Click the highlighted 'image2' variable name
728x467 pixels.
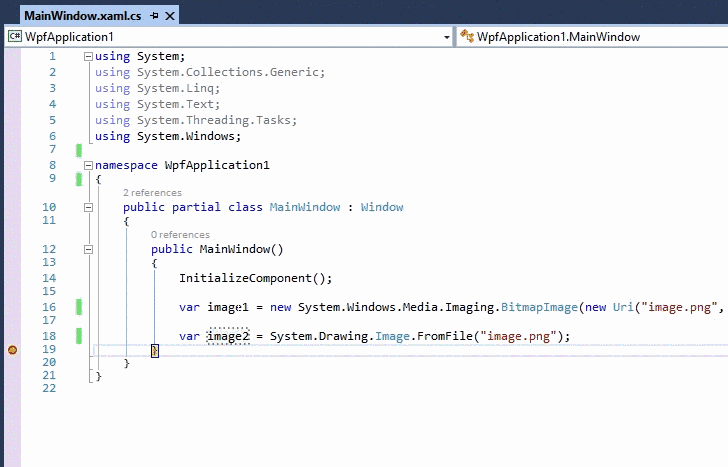click(x=228, y=336)
